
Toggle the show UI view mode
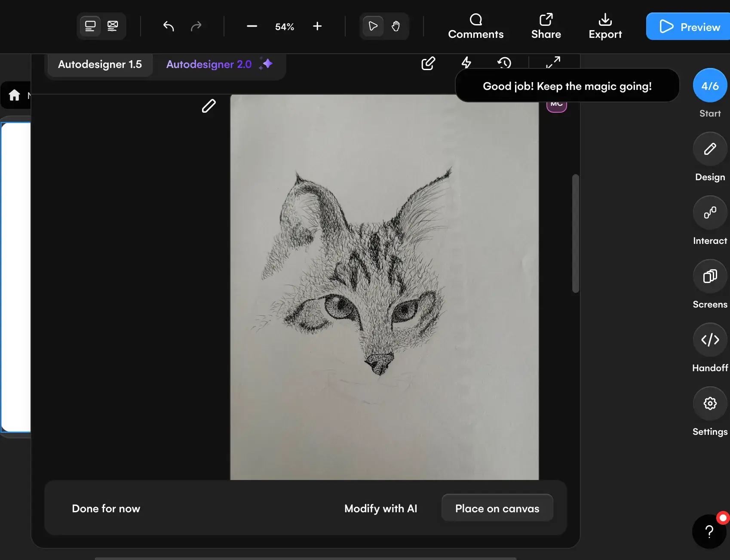(90, 27)
